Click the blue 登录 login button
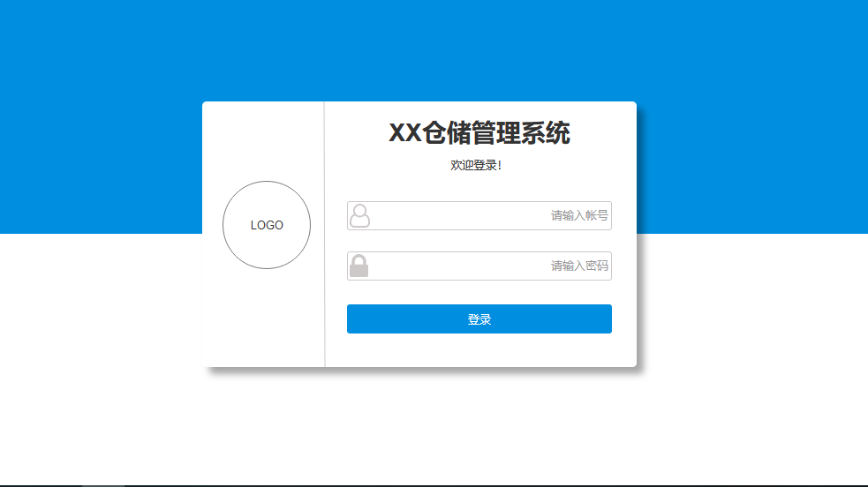The width and height of the screenshot is (868, 487). [x=479, y=319]
